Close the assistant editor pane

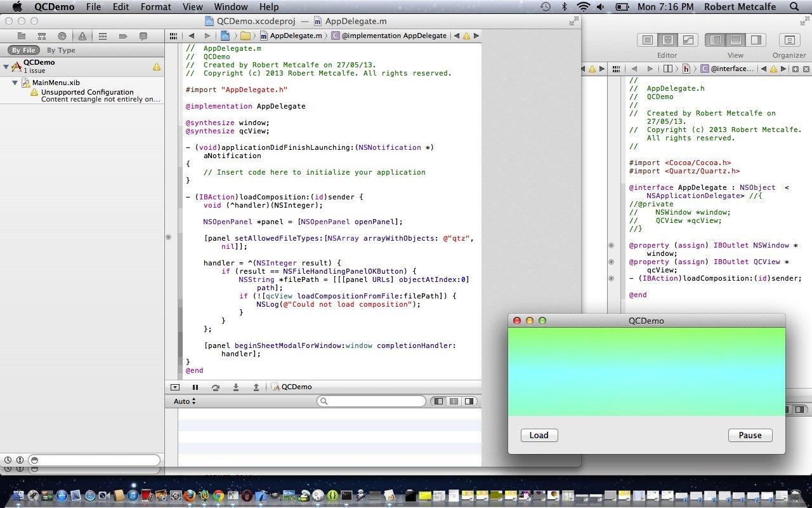[806, 69]
